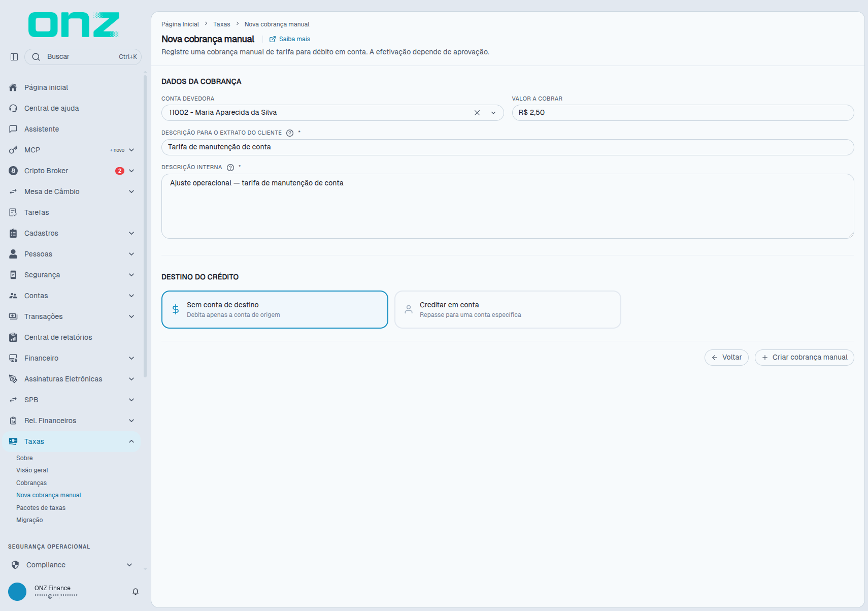Click the Tarefas checklist icon

(x=13, y=212)
